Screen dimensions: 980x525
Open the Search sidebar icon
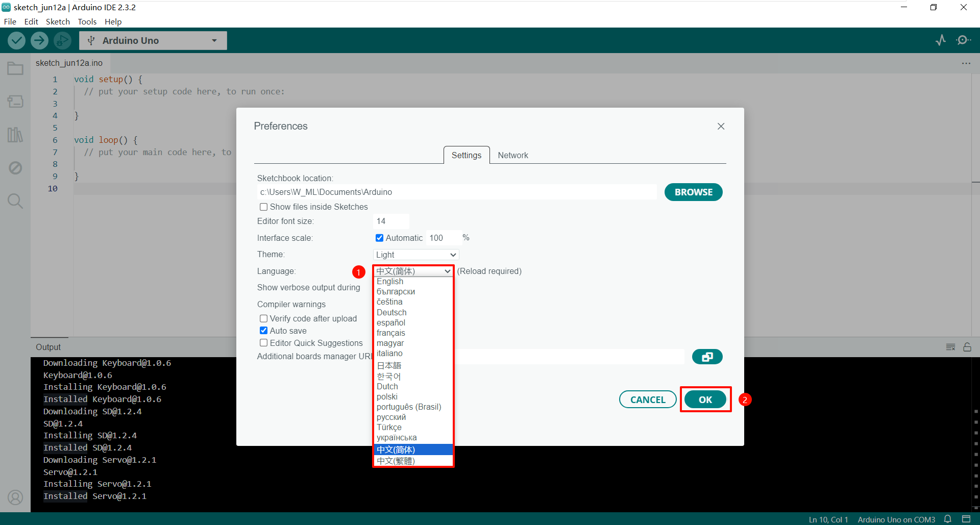click(x=15, y=201)
